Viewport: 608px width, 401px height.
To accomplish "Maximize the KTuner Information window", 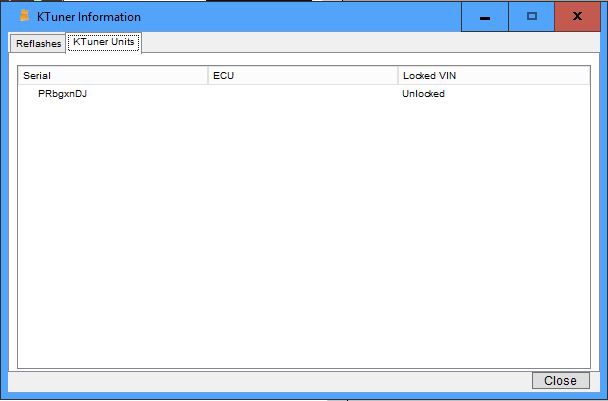I will coord(531,17).
